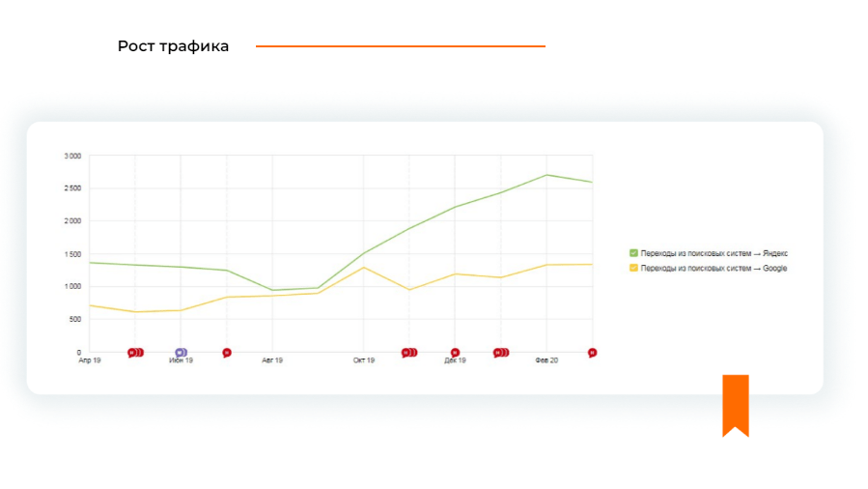This screenshot has height=489, width=868.
Task: Click the orange line beside the heading
Action: (400, 46)
